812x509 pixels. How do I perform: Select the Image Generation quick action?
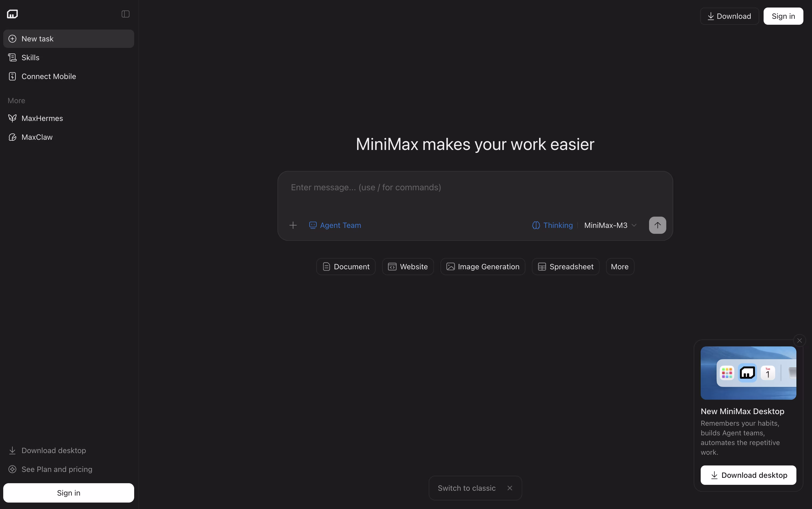click(483, 267)
